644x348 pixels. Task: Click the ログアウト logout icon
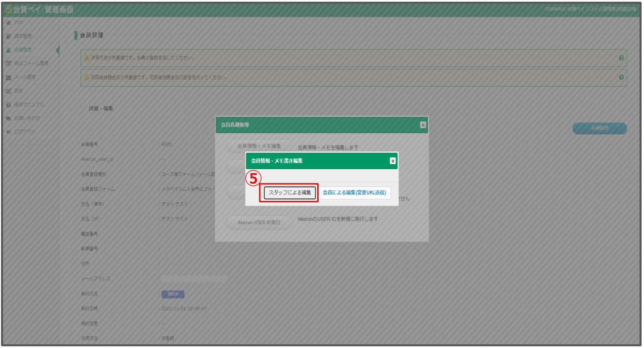[9, 132]
